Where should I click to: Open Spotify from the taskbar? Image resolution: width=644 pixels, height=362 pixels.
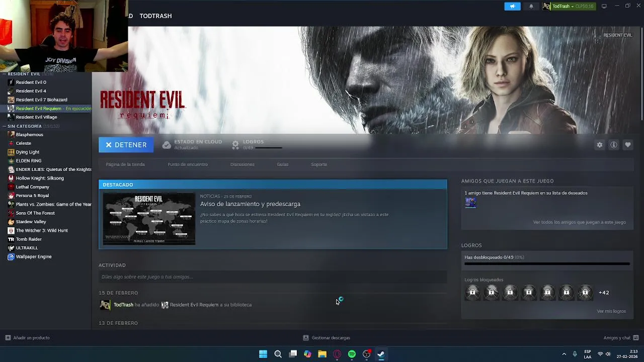tap(352, 354)
